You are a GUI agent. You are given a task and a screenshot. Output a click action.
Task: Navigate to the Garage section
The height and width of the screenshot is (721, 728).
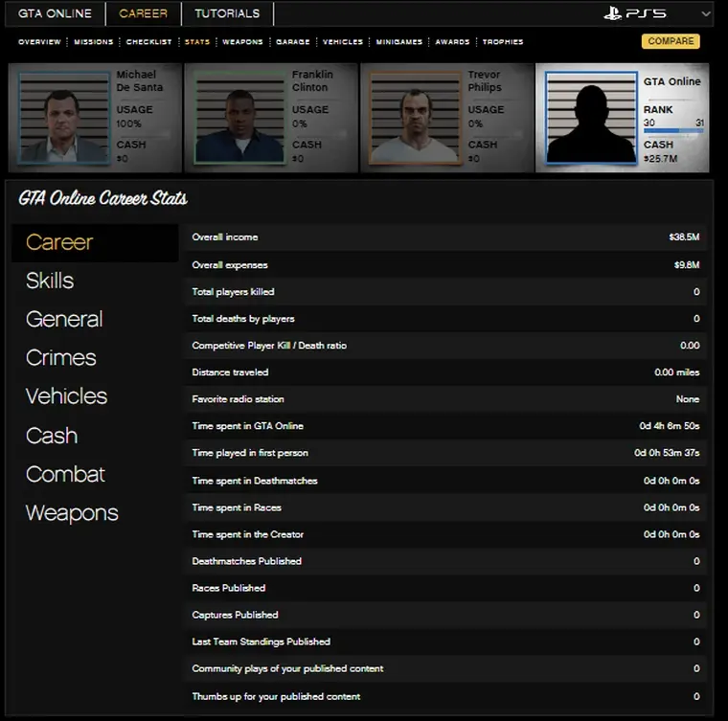coord(292,42)
